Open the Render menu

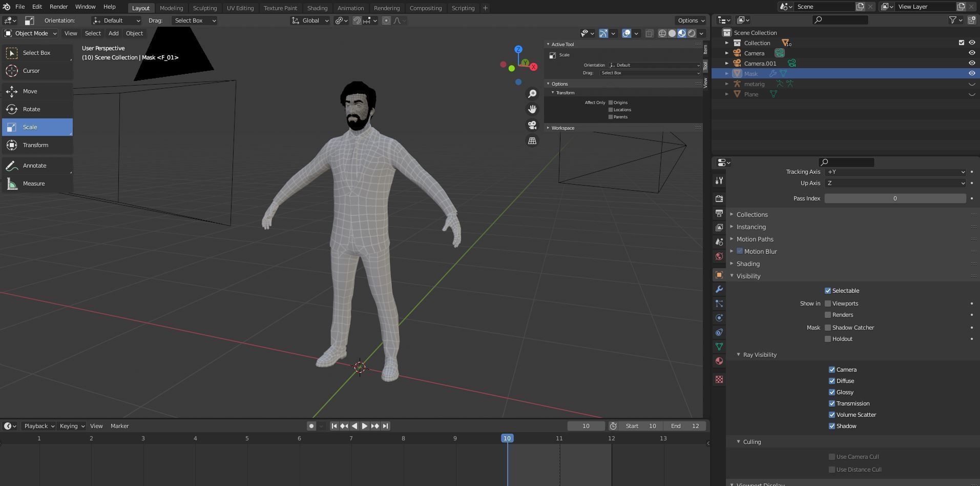click(x=58, y=7)
